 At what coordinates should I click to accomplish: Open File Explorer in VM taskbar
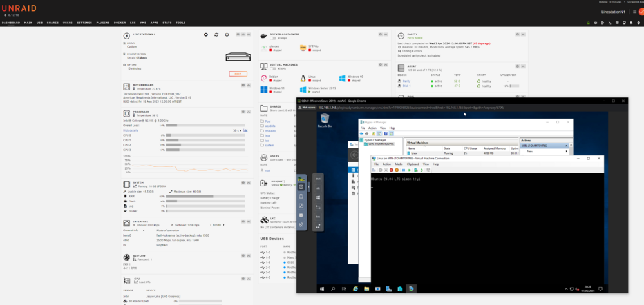[x=366, y=289]
